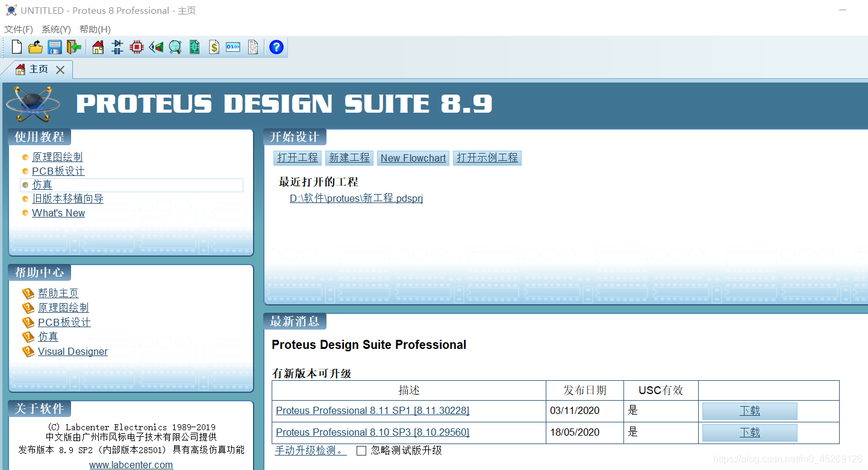Toggle 忽略测试版升级 checkbox

pos(361,451)
